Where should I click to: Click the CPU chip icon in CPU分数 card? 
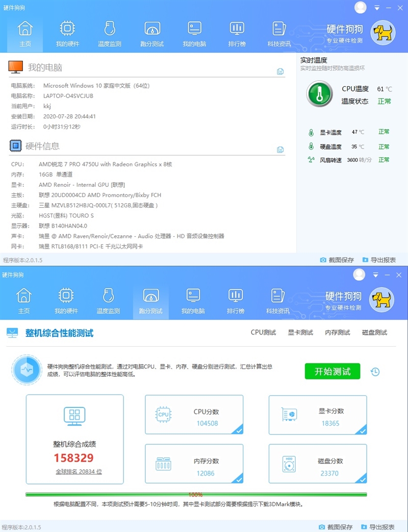163,414
